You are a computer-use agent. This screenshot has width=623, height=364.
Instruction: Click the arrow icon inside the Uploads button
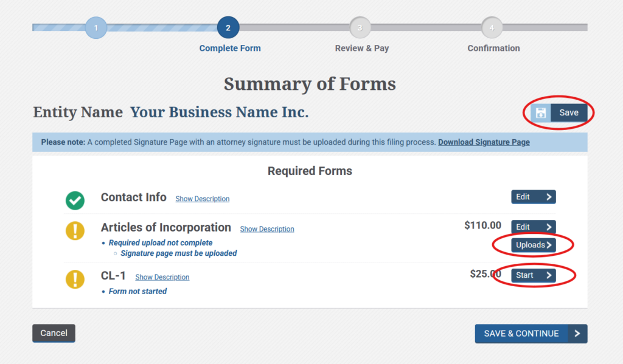pyautogui.click(x=549, y=245)
